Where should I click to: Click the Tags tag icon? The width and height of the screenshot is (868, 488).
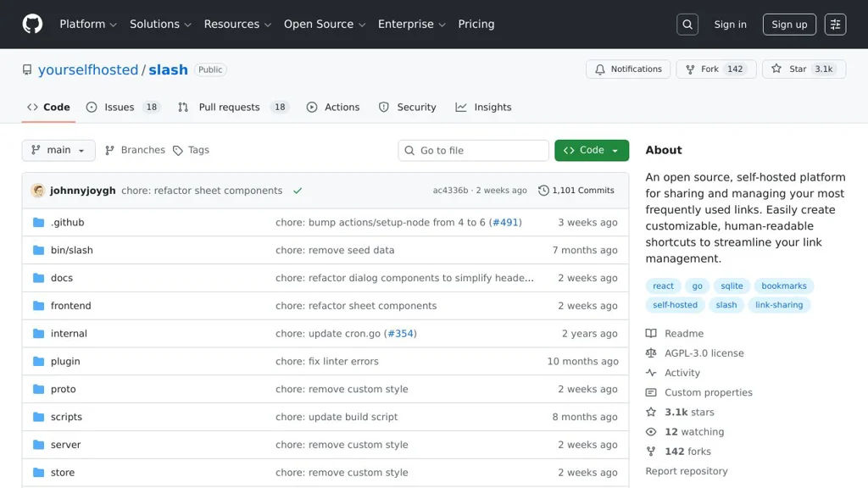coord(178,151)
